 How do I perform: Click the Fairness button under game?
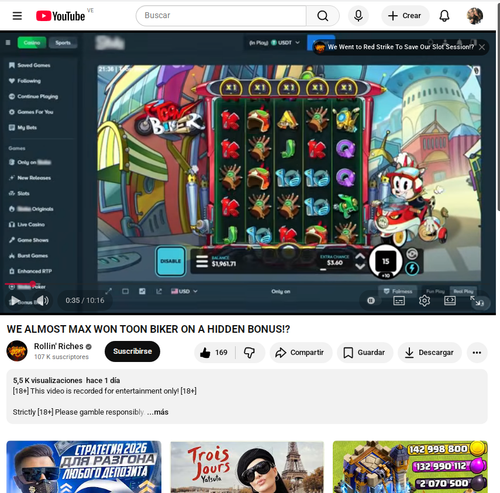397,291
